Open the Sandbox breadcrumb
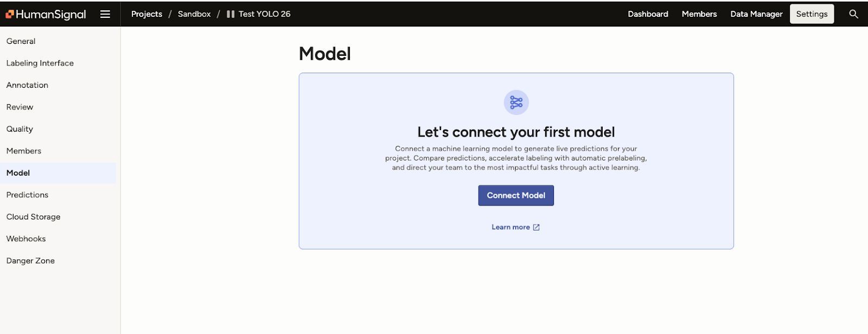This screenshot has width=868, height=334. (x=194, y=14)
